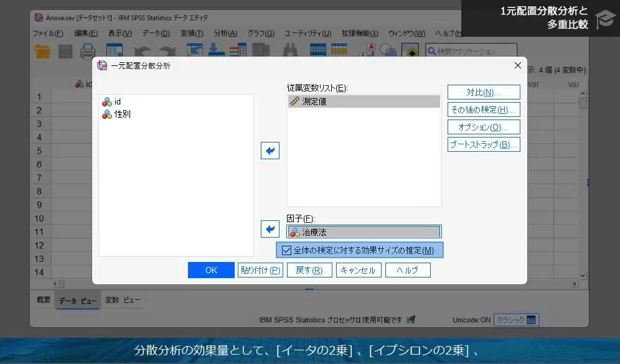Click OK to run the one-way ANOVA
Screen dimensions: 620x364
coord(211,269)
